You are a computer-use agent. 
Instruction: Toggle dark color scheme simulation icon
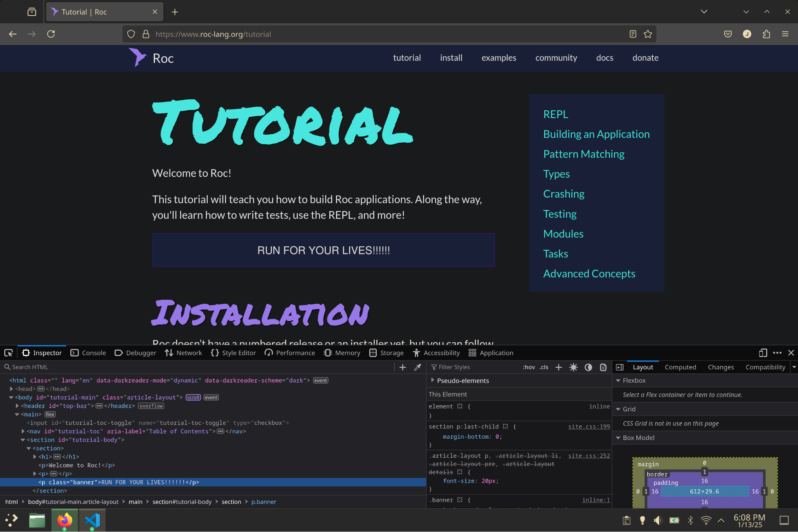[x=588, y=367]
